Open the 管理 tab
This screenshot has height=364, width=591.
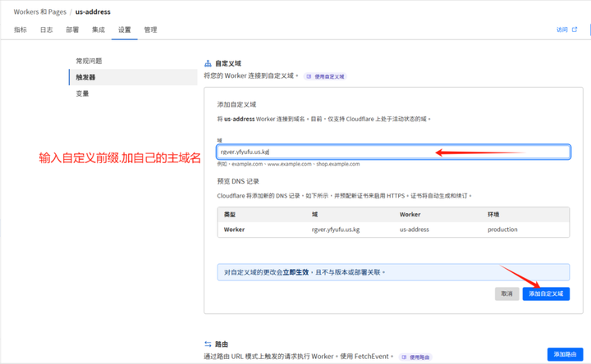click(150, 30)
